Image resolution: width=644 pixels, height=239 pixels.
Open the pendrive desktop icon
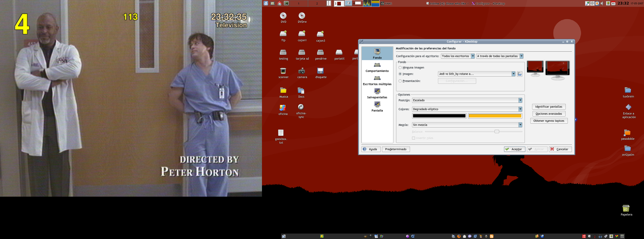pos(320,55)
